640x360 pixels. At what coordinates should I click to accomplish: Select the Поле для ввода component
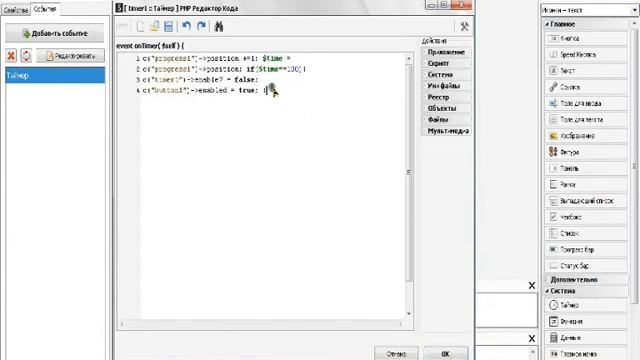coord(586,103)
